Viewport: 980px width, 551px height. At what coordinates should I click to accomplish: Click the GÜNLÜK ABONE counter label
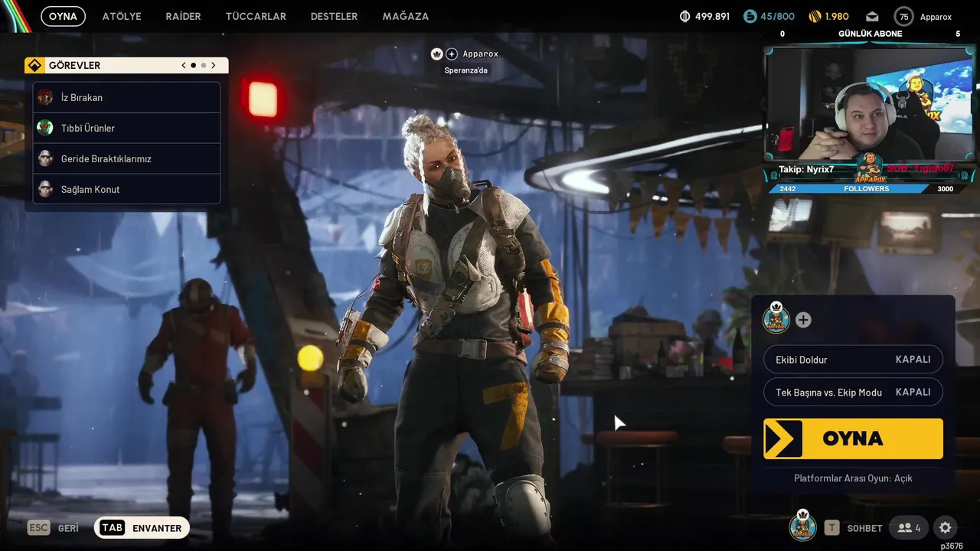(871, 34)
